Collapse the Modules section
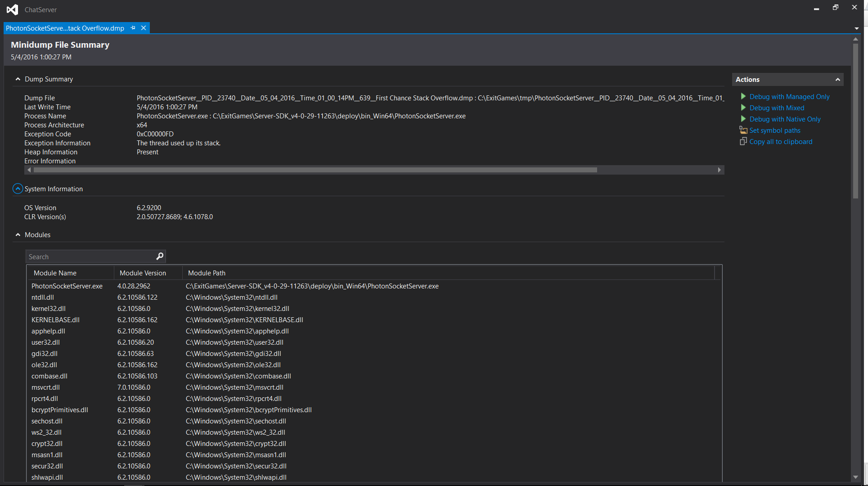This screenshot has width=868, height=486. (16, 234)
